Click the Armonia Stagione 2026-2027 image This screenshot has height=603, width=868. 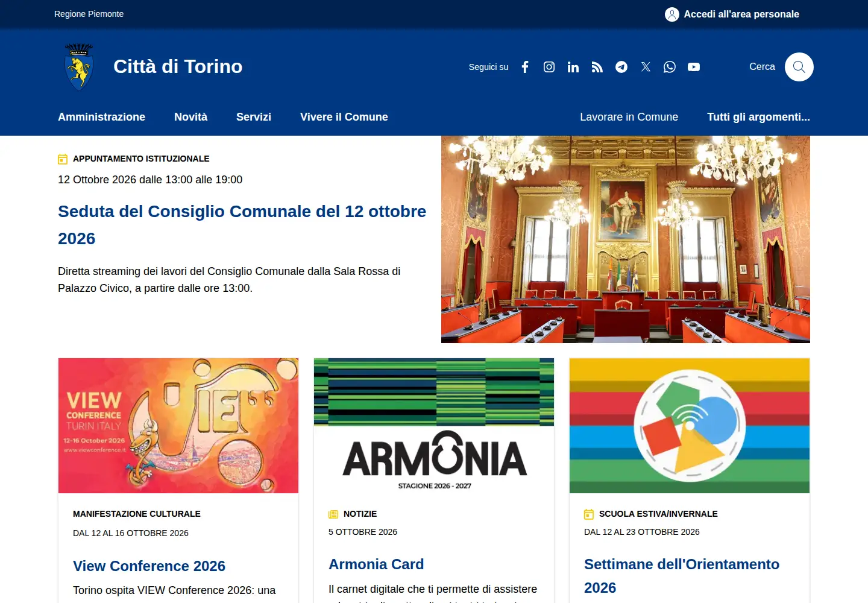(434, 426)
